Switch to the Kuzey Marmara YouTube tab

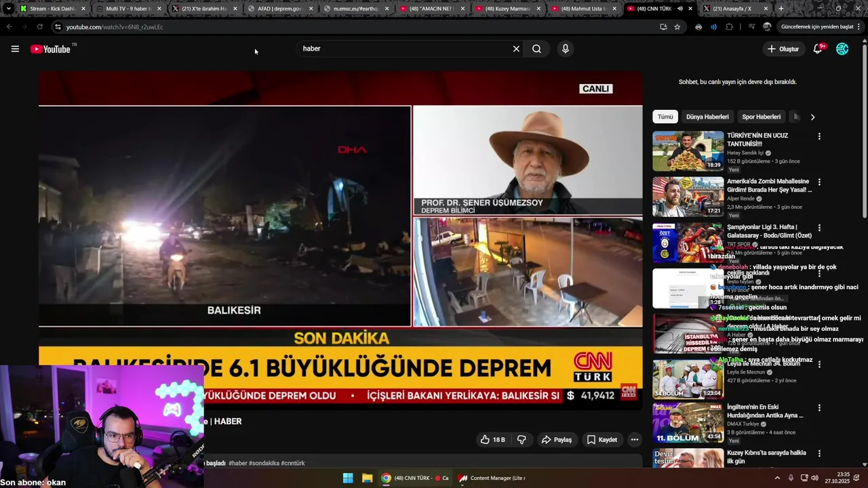click(509, 9)
